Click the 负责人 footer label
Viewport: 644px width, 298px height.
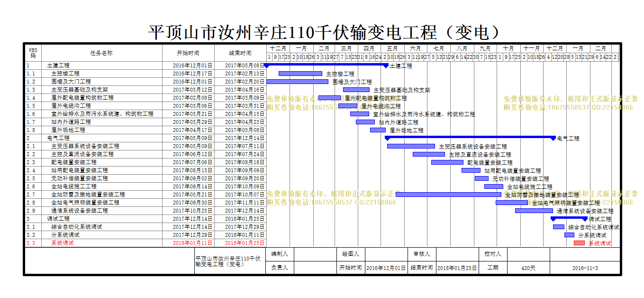tap(280, 268)
